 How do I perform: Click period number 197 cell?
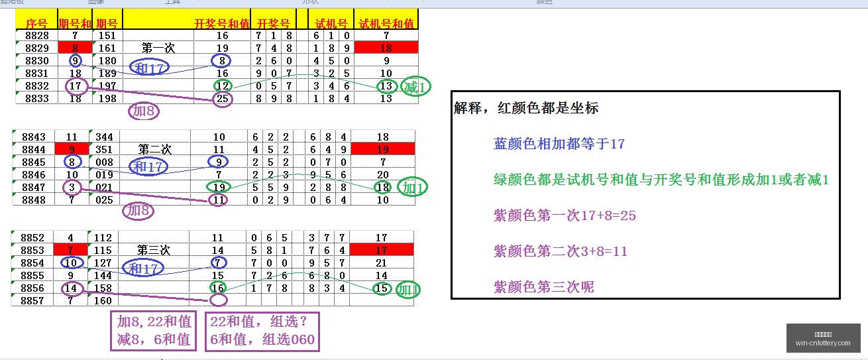point(107,86)
